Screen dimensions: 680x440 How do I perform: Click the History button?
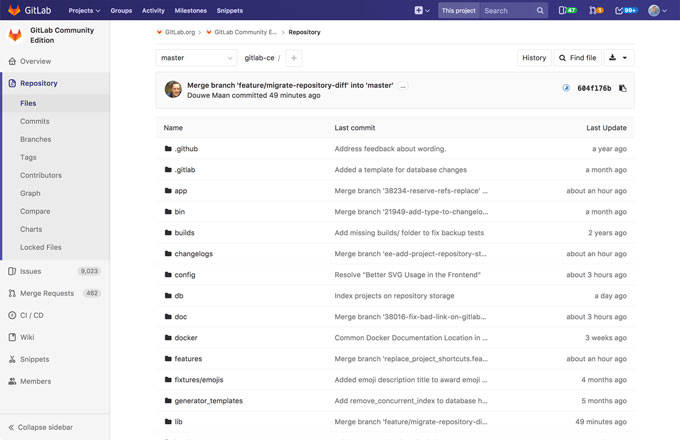tap(534, 58)
